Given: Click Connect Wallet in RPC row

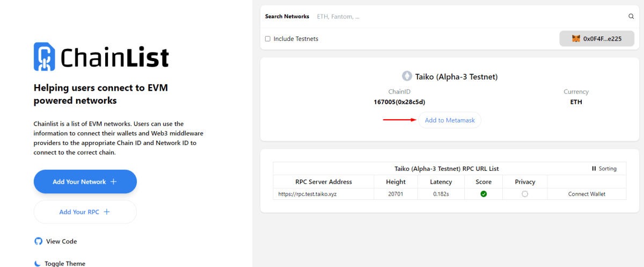Looking at the screenshot, I should (x=587, y=194).
